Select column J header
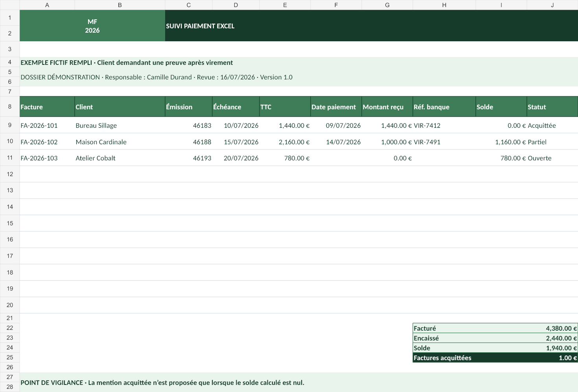Image resolution: width=578 pixels, height=392 pixels. point(552,5)
